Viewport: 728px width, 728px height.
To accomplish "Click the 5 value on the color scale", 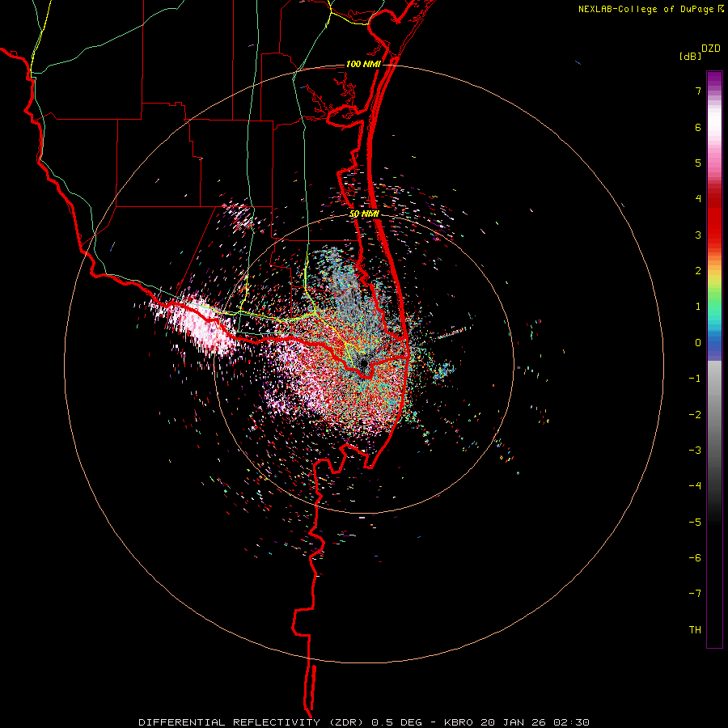I will (698, 163).
